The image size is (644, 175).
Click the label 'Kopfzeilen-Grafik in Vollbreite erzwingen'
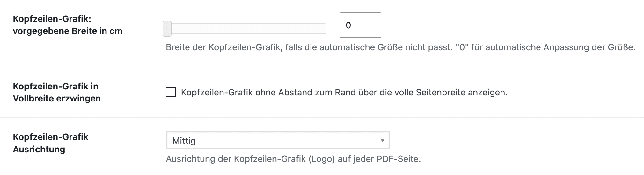coord(57,92)
